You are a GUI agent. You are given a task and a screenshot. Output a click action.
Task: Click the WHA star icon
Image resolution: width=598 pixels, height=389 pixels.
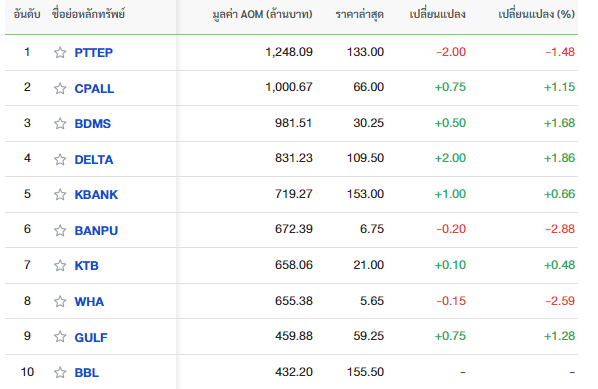60,302
